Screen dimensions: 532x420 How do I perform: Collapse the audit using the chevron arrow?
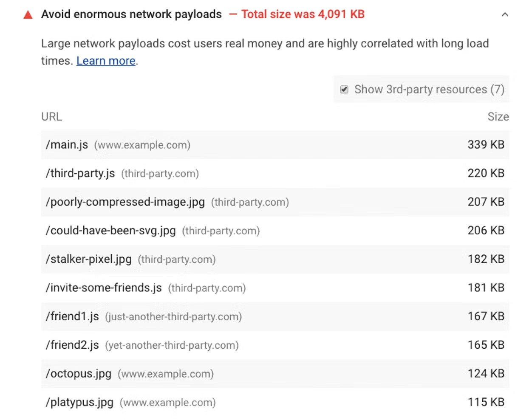(x=505, y=14)
